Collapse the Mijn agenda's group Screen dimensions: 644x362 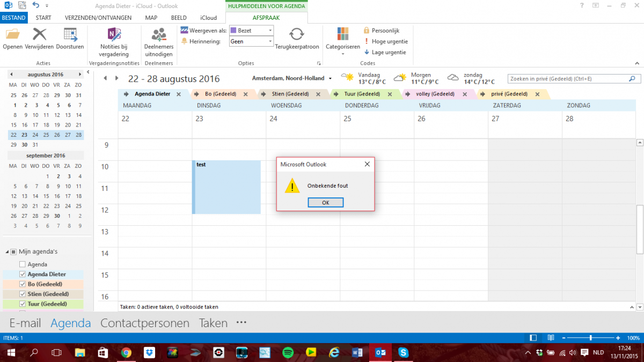click(x=6, y=252)
